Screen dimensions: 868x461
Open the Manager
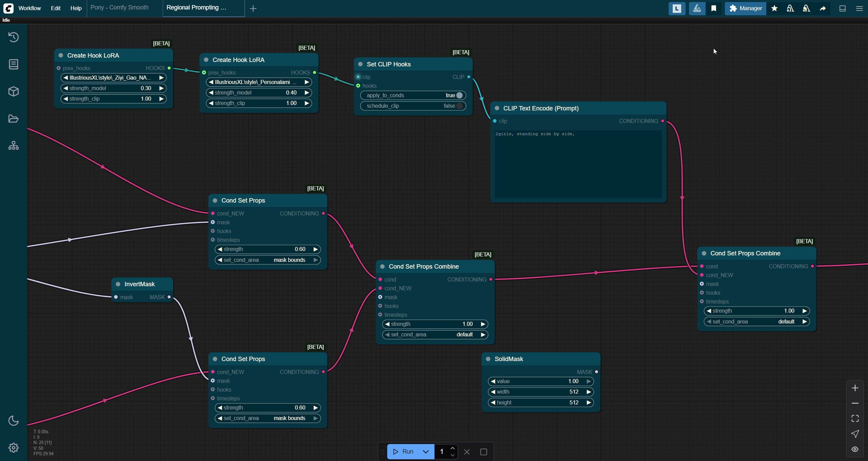tap(745, 8)
